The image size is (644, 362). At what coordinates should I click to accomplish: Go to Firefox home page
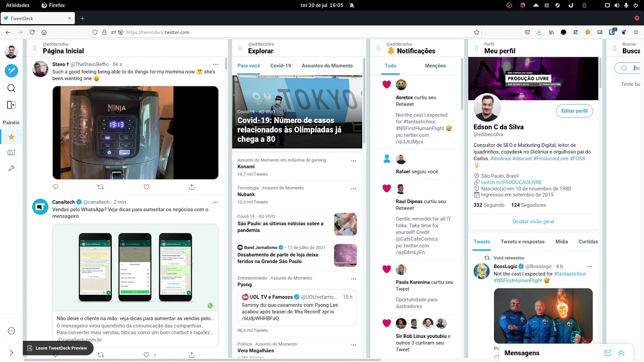pyautogui.click(x=44, y=32)
